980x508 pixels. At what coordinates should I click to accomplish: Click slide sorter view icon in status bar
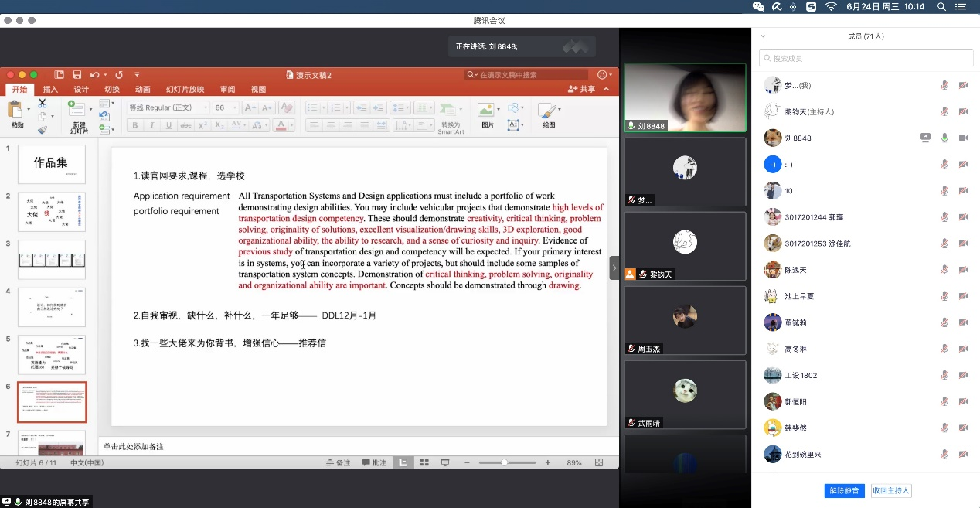[424, 462]
